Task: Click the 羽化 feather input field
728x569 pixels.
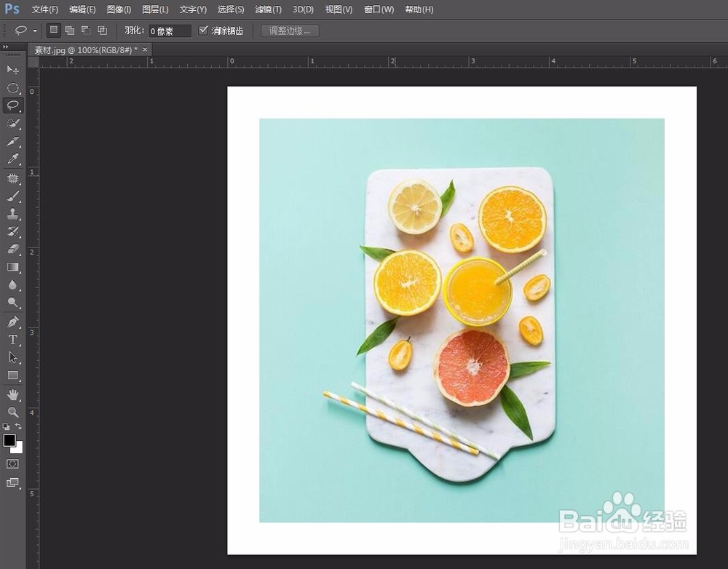Action: coord(170,31)
